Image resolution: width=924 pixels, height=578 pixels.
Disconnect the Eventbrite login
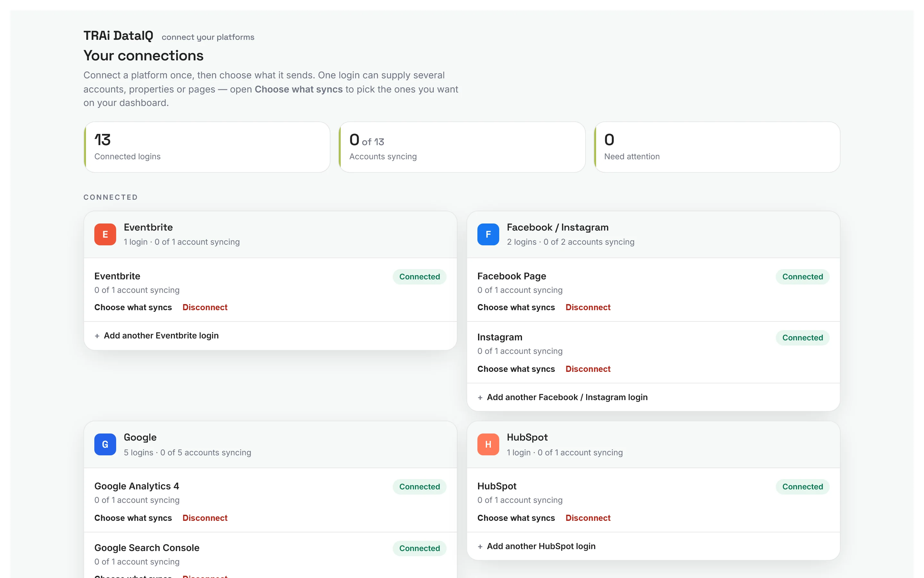(205, 307)
